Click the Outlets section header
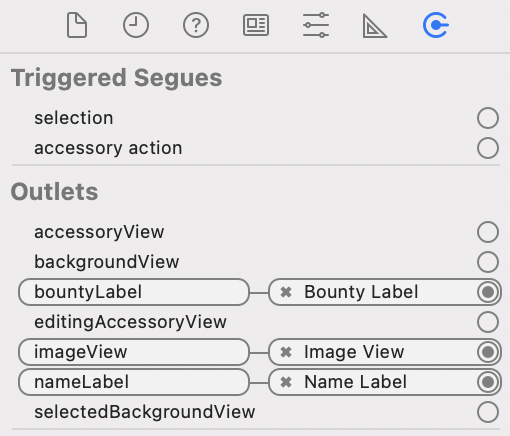The height and width of the screenshot is (436, 510). tap(55, 192)
